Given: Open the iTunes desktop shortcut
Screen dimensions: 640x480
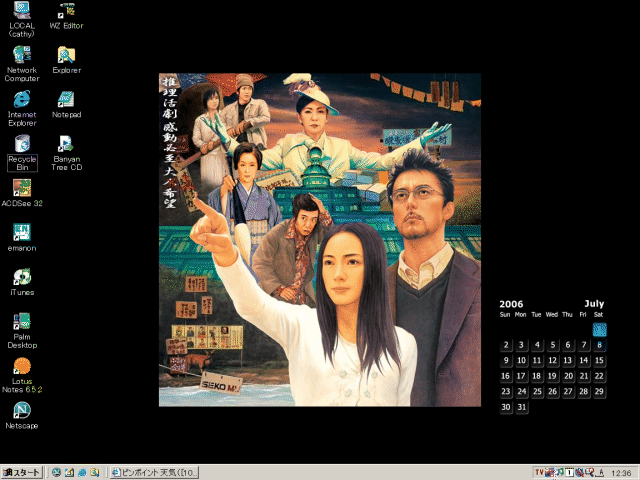Looking at the screenshot, I should point(22,277).
